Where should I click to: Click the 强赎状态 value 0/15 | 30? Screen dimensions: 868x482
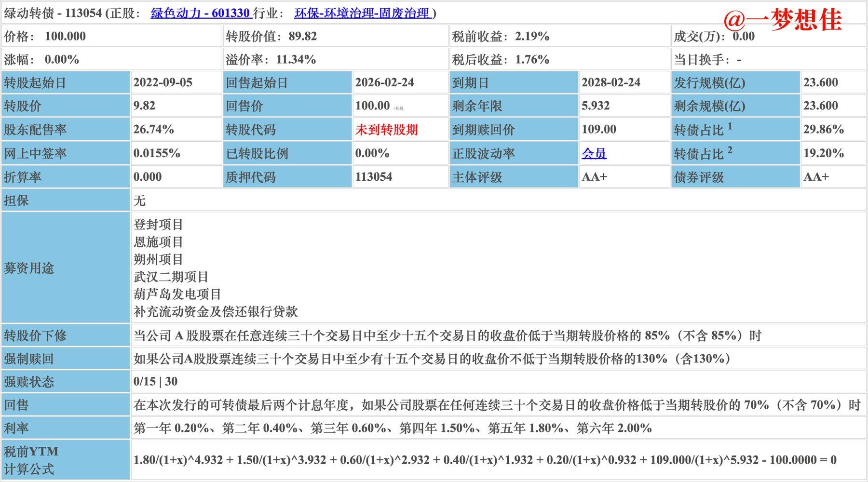click(x=155, y=382)
